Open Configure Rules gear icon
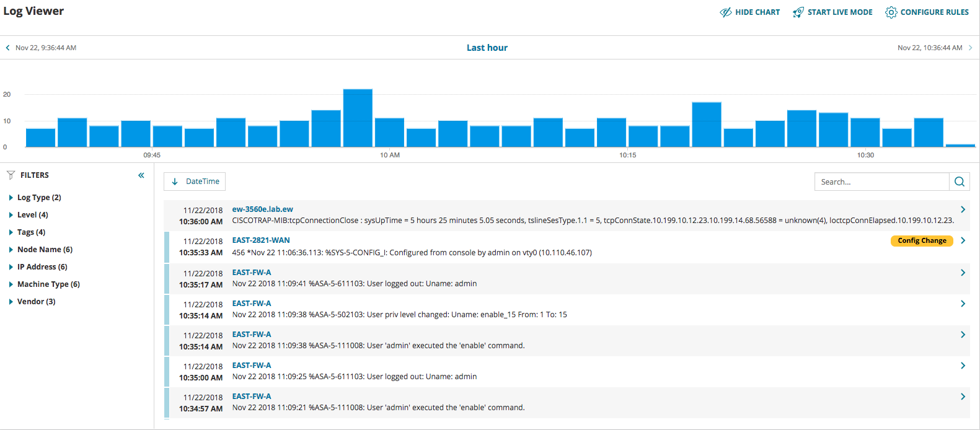Viewport: 980px width, 430px height. tap(891, 12)
